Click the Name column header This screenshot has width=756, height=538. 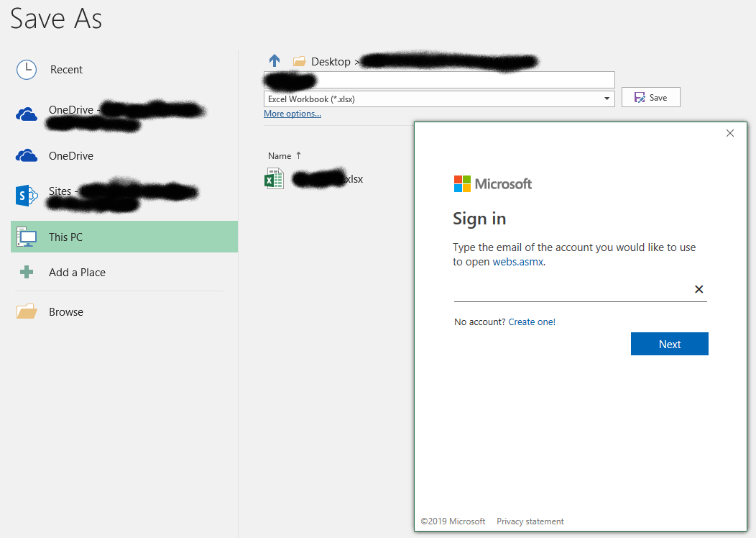(280, 156)
